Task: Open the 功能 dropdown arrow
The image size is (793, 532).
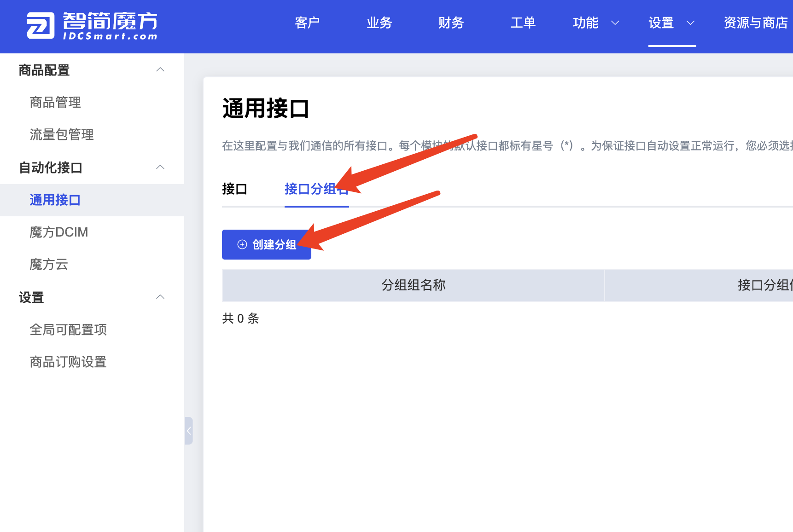Action: point(615,23)
